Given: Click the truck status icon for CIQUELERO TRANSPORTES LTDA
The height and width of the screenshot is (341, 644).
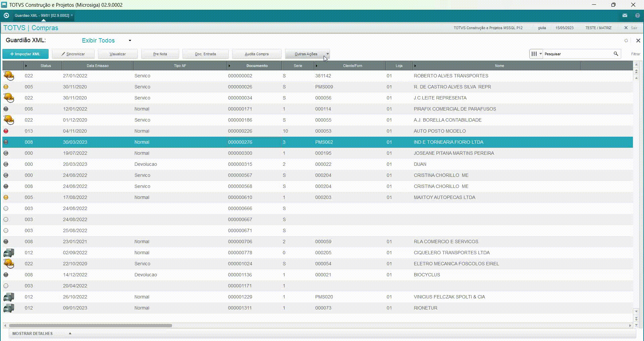Looking at the screenshot, I should coord(9,253).
